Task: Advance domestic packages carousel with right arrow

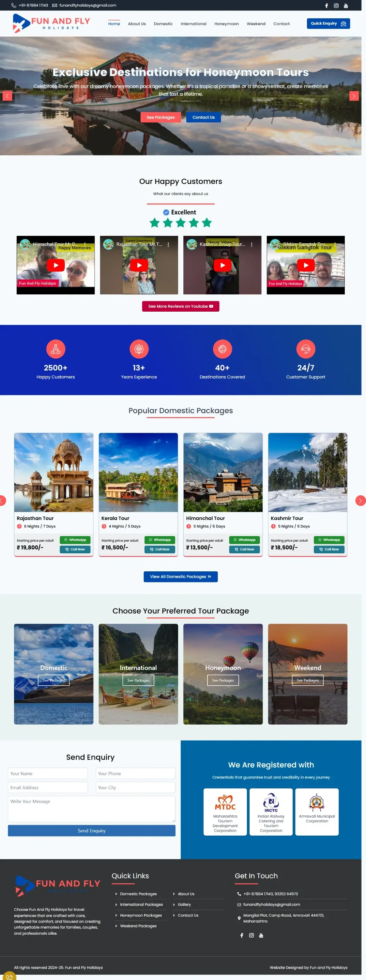Action: pos(360,501)
